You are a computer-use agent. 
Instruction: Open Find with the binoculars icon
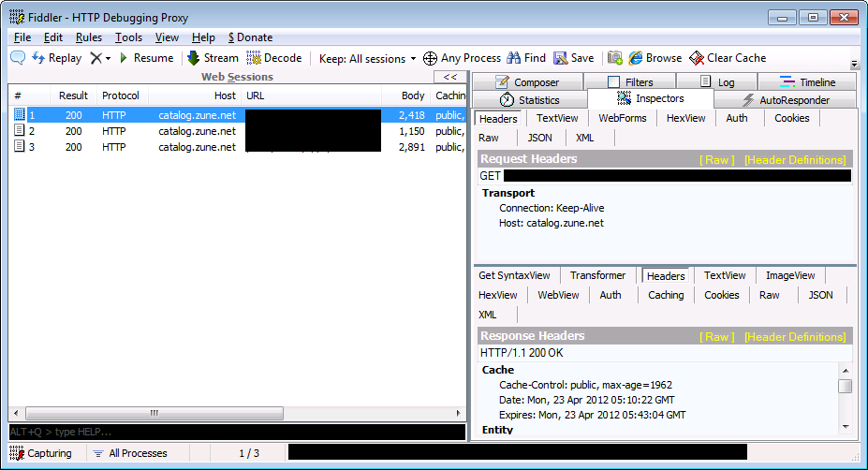coord(514,57)
